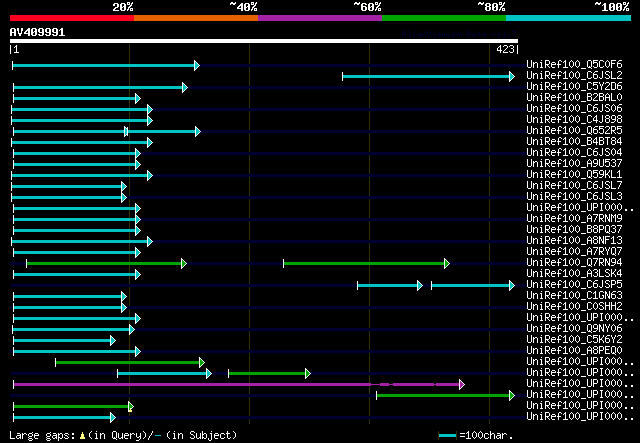The image size is (640, 443).
Task: Select the UniRef100_Q652R5 label
Action: (574, 131)
